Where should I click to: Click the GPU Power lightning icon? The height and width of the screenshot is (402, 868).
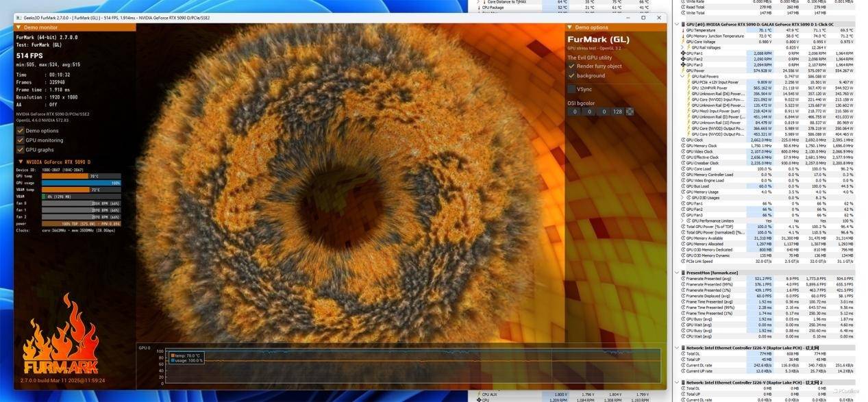click(683, 70)
